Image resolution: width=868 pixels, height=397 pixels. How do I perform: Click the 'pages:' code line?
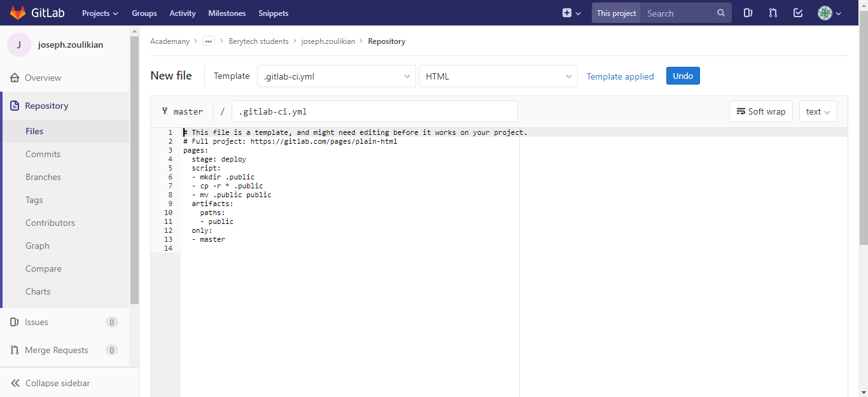pos(195,150)
